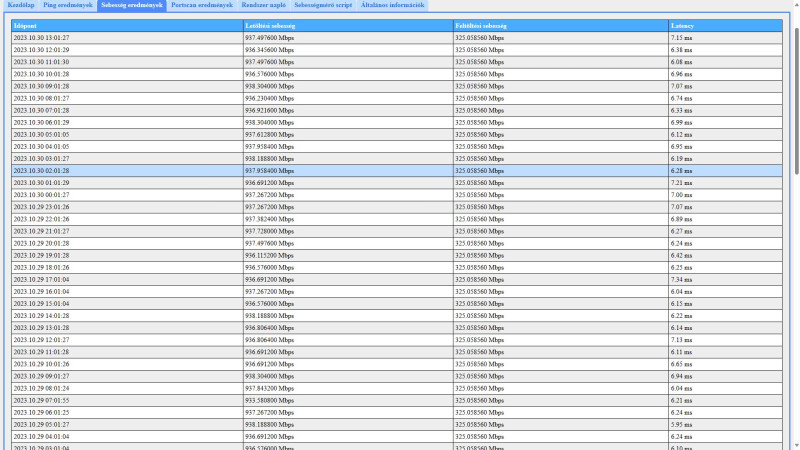Click latency value 6.42 ms

click(682, 256)
